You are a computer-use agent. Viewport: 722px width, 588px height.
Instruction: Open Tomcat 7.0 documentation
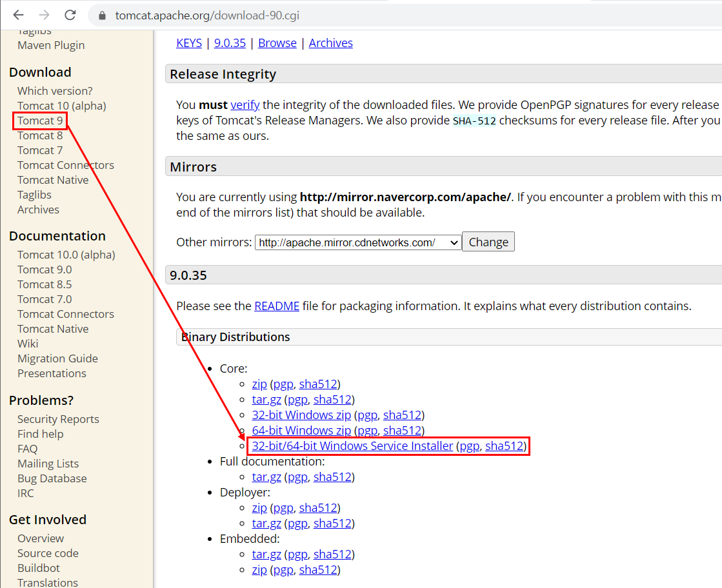coord(45,300)
